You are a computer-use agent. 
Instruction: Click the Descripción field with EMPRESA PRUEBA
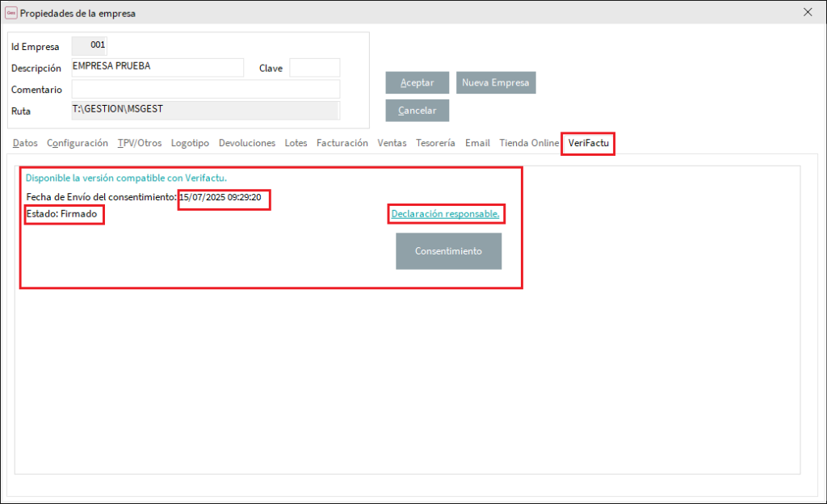pyautogui.click(x=157, y=68)
